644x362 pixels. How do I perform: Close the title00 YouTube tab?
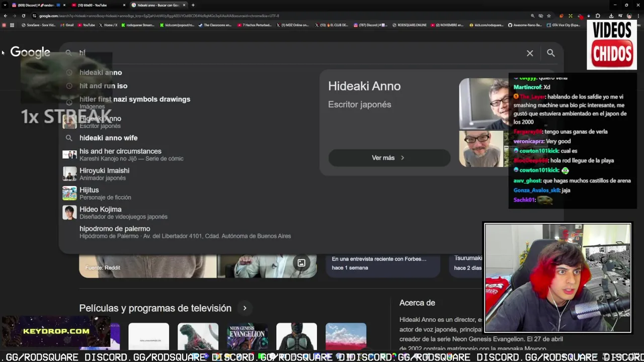124,5
